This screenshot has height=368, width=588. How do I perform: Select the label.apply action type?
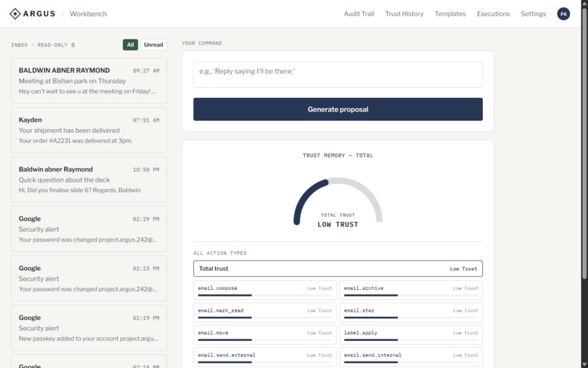point(411,334)
